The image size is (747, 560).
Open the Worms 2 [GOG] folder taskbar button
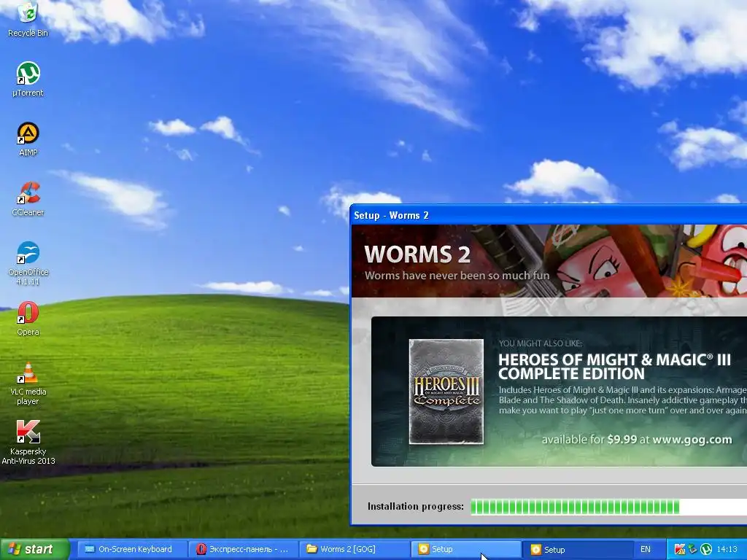tap(355, 549)
